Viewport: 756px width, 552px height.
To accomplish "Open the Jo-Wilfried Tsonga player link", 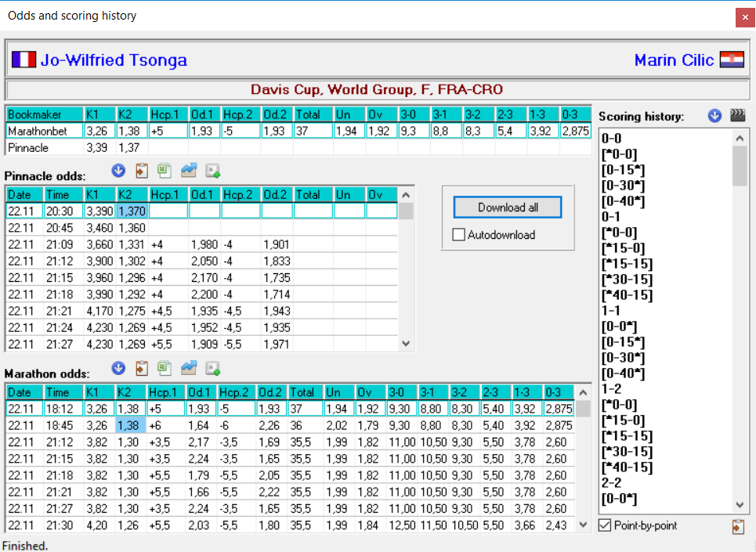I will 114,60.
